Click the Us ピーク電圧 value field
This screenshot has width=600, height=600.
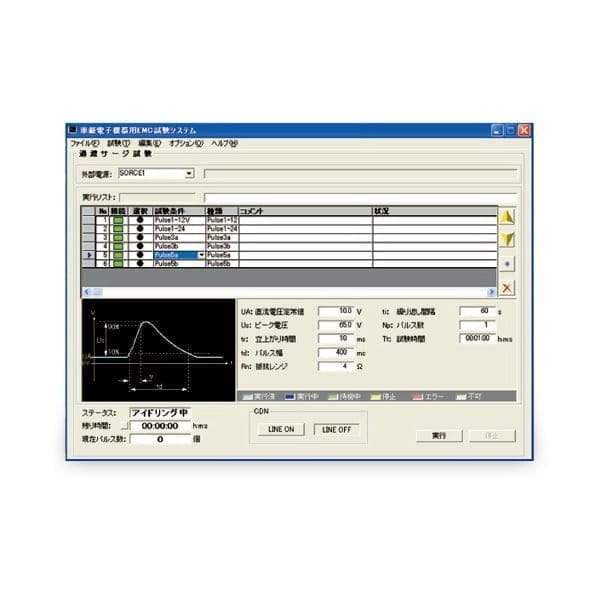(337, 325)
